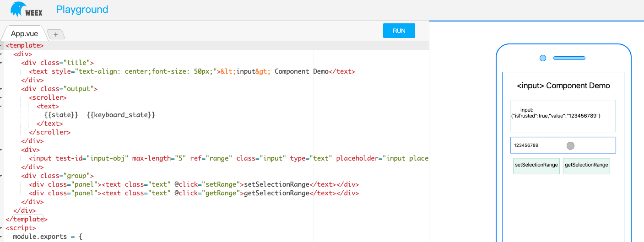Click the '<input> Component Demo' preview heading
The height and width of the screenshot is (242, 644).
(563, 86)
